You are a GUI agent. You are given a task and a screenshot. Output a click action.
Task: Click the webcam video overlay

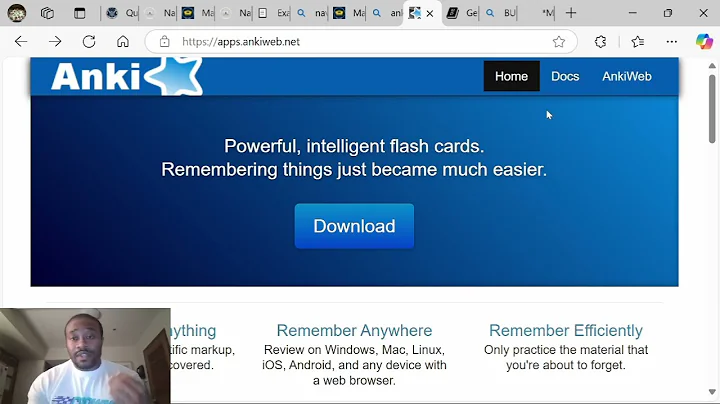(x=85, y=356)
